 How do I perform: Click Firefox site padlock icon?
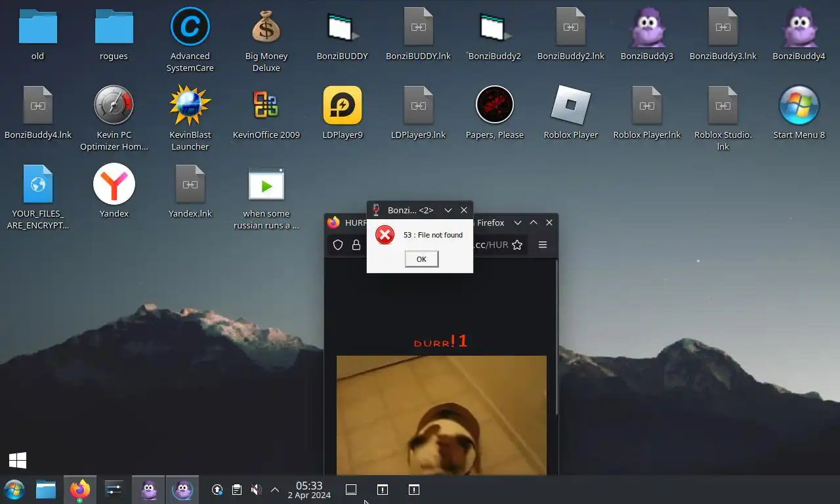tap(356, 245)
